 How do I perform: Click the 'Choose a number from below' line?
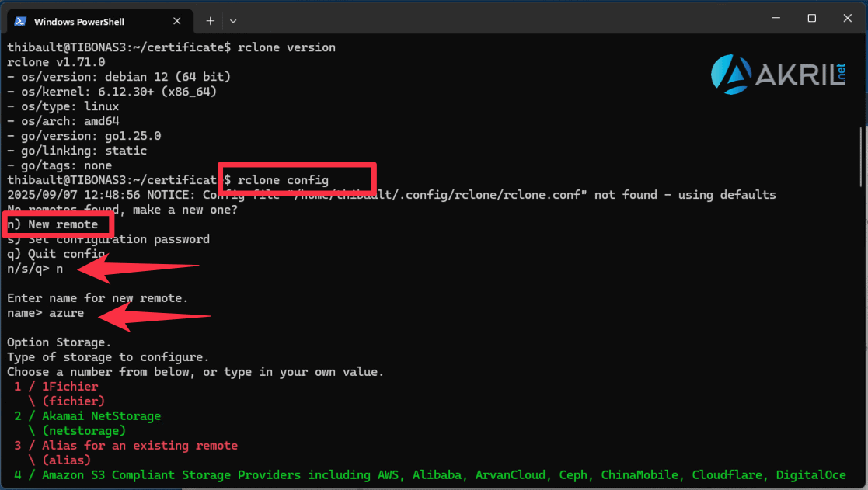point(195,372)
